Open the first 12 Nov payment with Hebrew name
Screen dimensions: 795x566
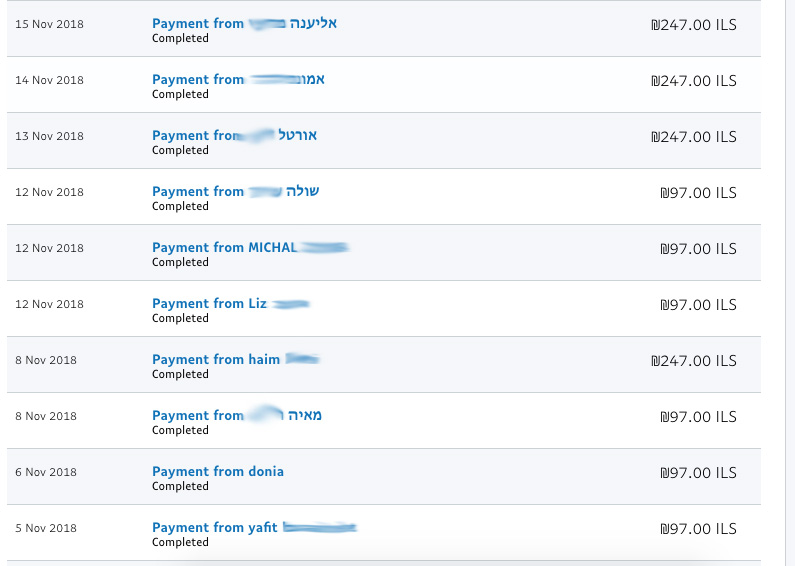(236, 192)
